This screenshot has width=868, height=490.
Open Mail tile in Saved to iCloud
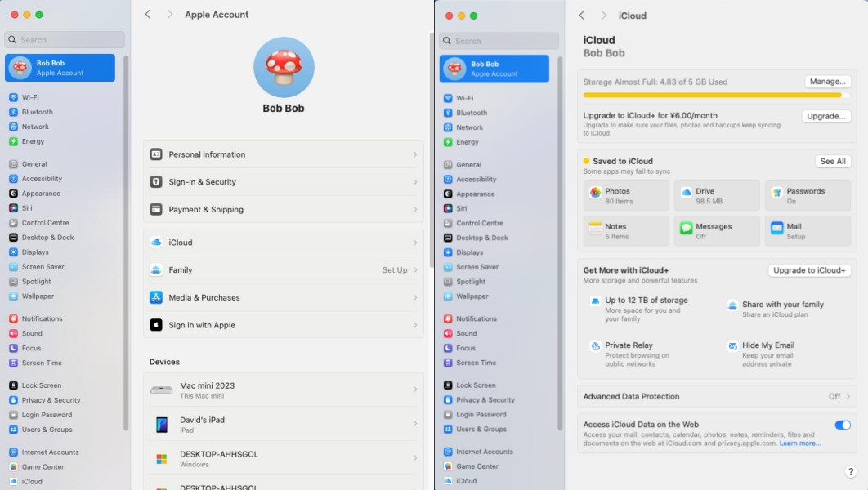(x=808, y=231)
